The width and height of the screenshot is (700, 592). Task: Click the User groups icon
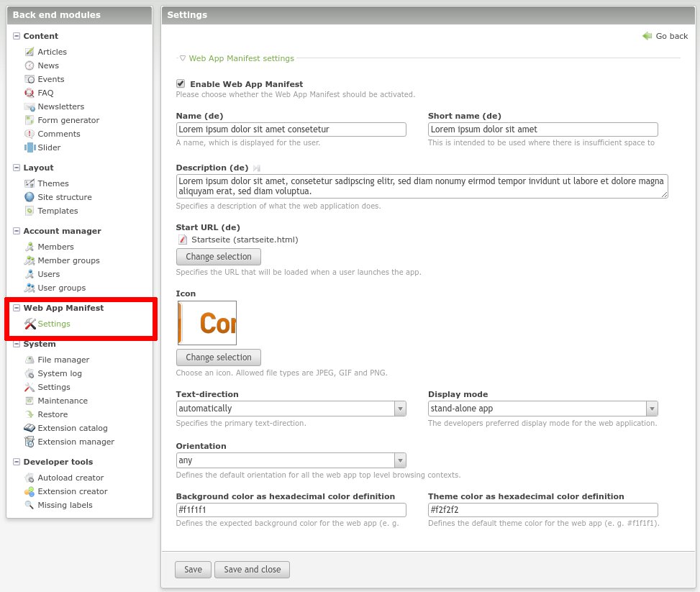[x=29, y=288]
